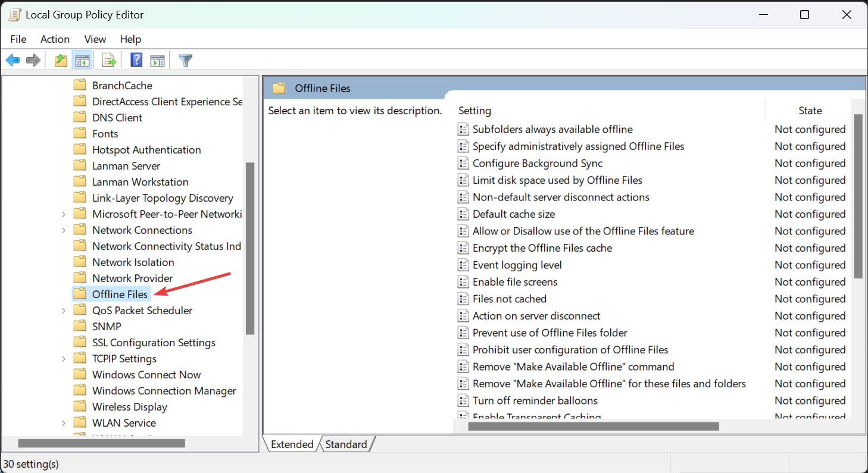Click the folder icon for Lanman Server
868x473 pixels.
pyautogui.click(x=80, y=165)
